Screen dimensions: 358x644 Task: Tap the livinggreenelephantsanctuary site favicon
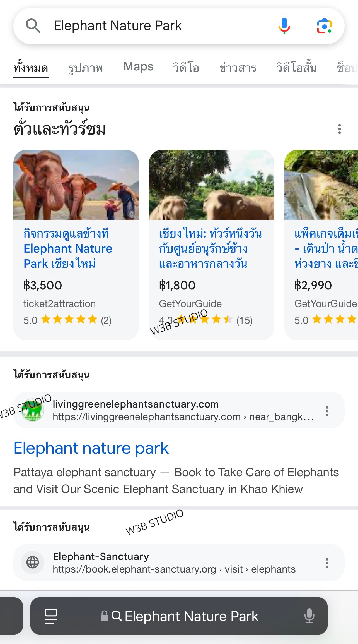[x=33, y=410]
